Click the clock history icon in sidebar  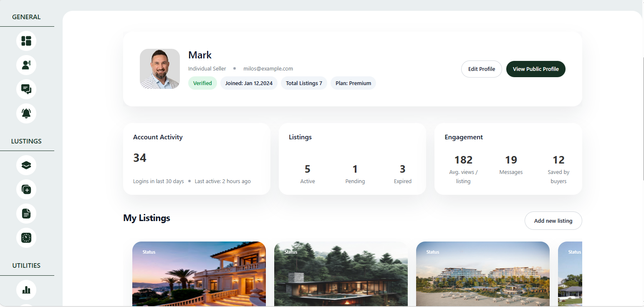point(26,238)
